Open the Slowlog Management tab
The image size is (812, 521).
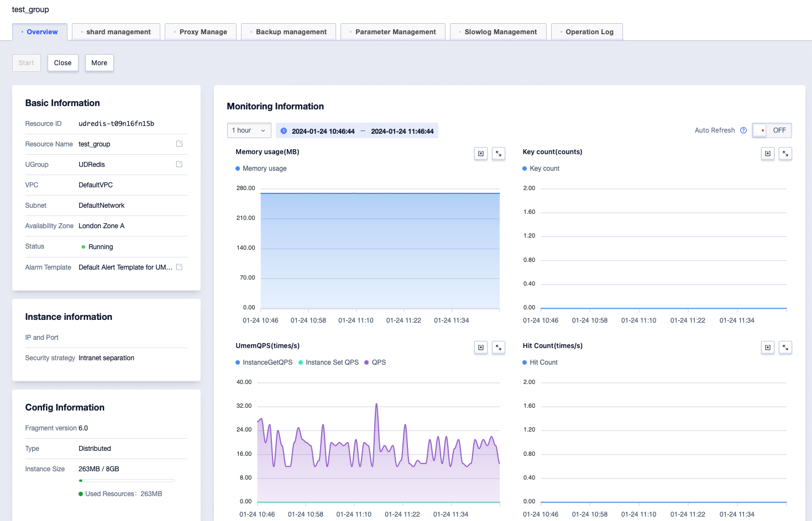pos(498,32)
